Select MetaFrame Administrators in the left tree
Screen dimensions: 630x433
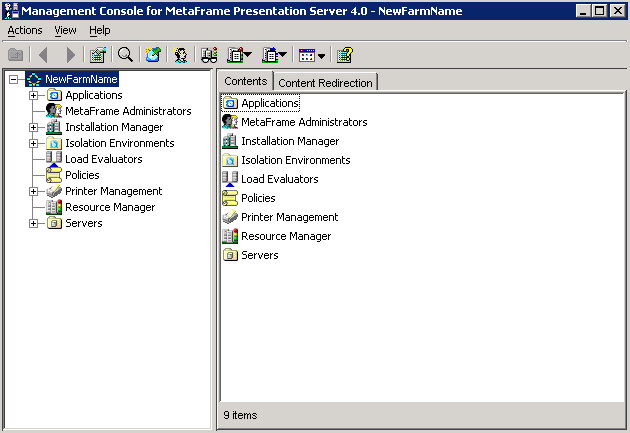128,111
